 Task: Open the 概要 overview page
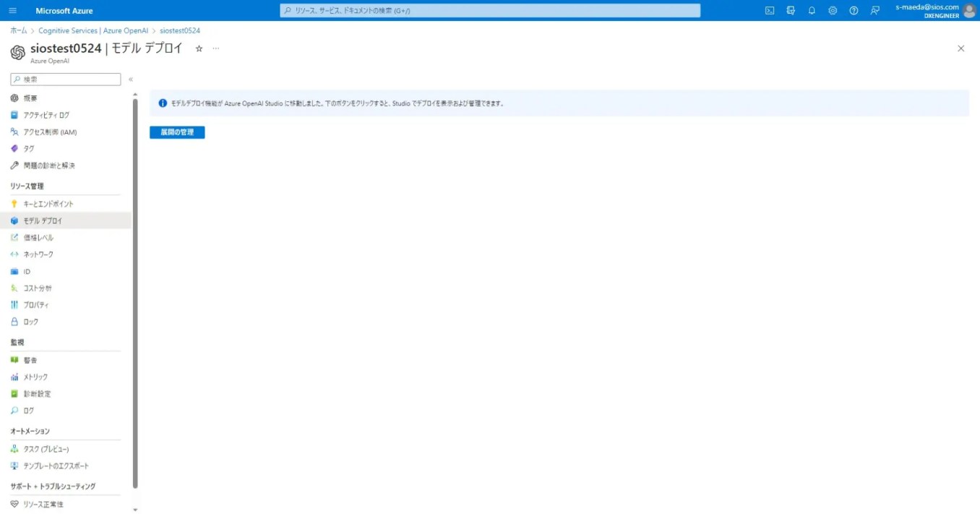pos(30,98)
